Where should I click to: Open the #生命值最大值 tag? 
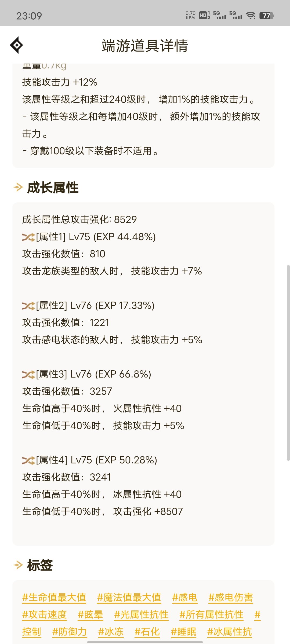click(54, 597)
